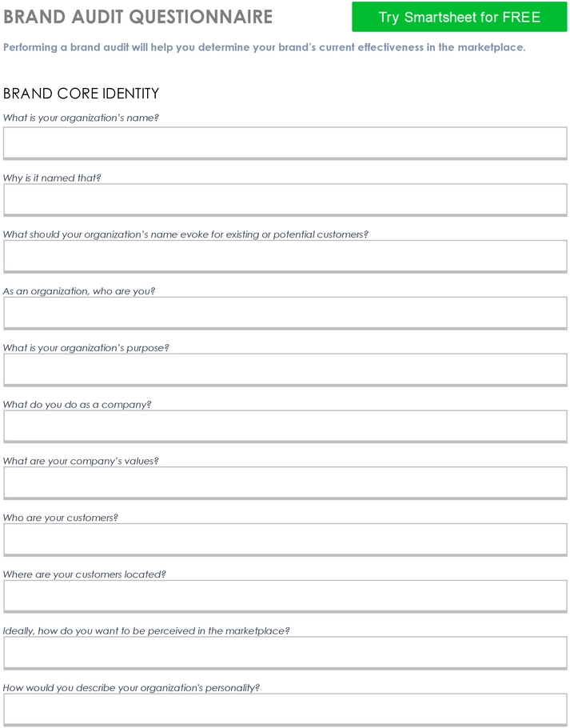Activate the company's values input box
The width and height of the screenshot is (570, 728).
click(x=285, y=483)
